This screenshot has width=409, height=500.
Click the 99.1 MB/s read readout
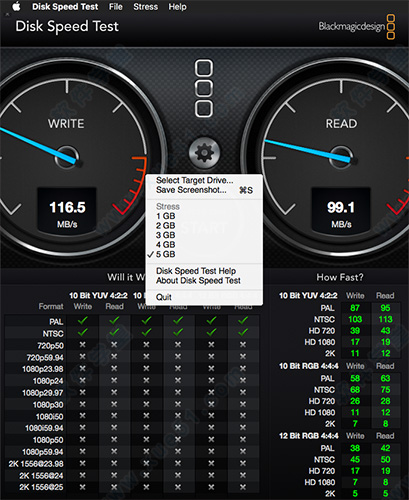pyautogui.click(x=341, y=213)
